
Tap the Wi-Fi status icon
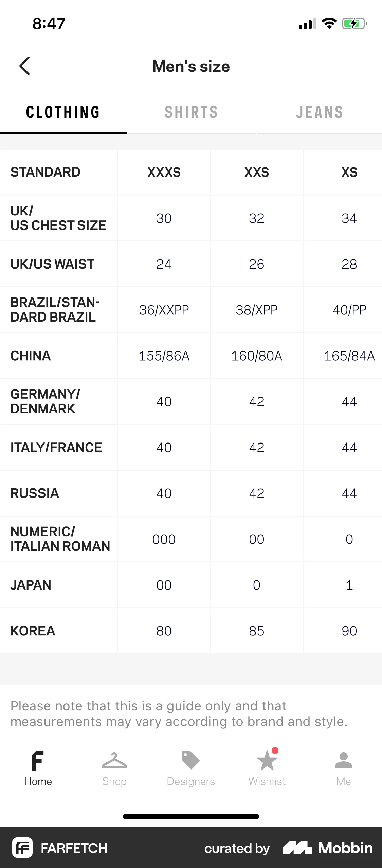329,24
